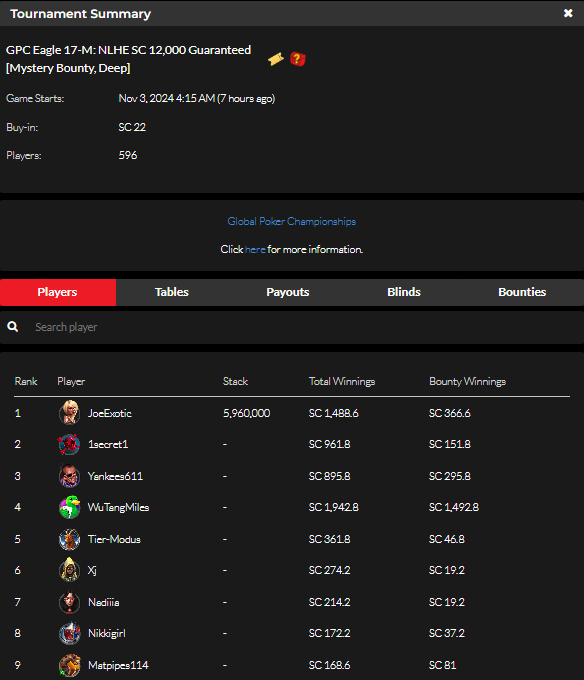Open the Payouts tab

288,292
